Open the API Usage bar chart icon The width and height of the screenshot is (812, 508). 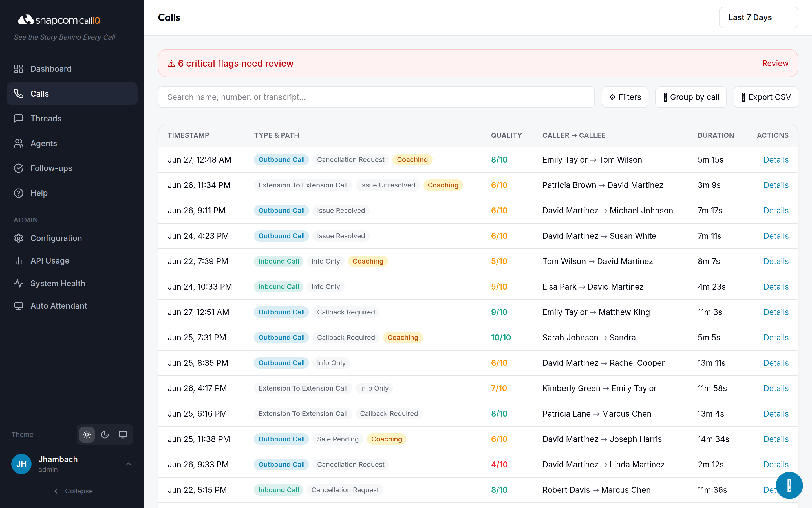click(x=18, y=261)
